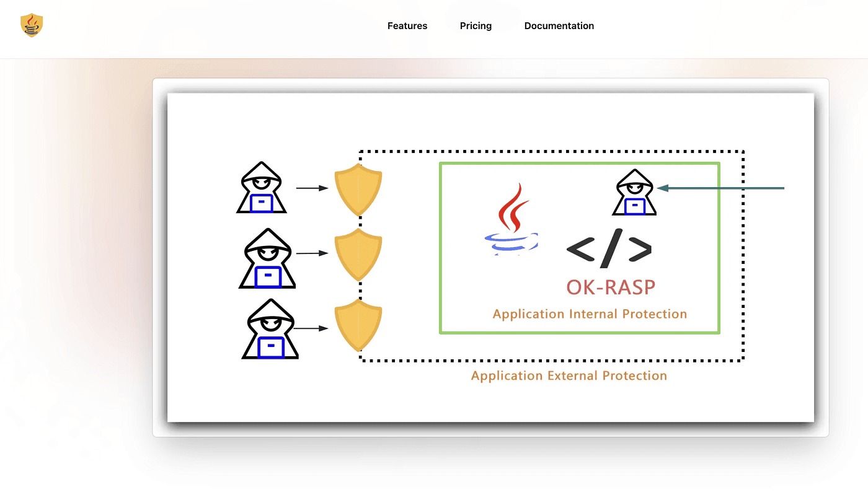The image size is (868, 500).
Task: Click the bottom yellow shield icon
Action: click(x=358, y=325)
